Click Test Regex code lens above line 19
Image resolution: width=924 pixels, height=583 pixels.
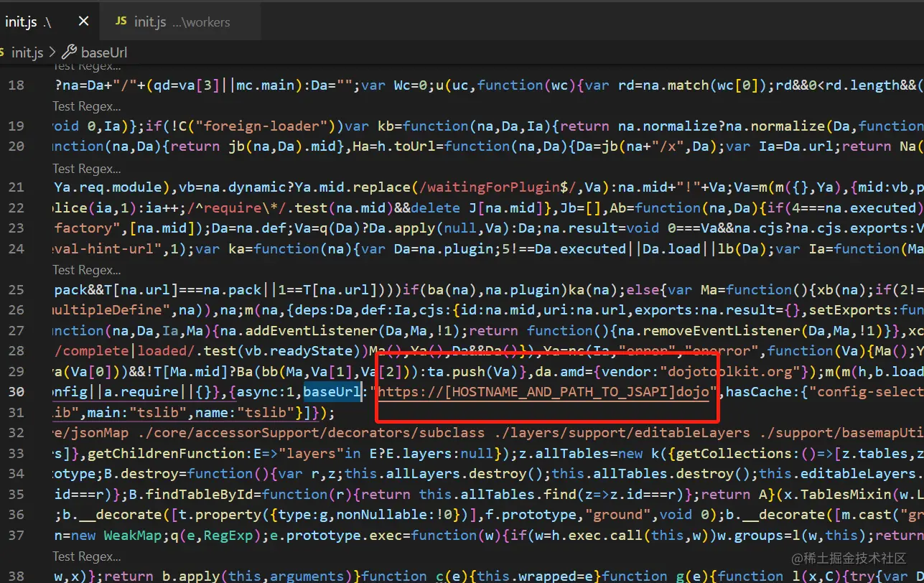coord(88,106)
